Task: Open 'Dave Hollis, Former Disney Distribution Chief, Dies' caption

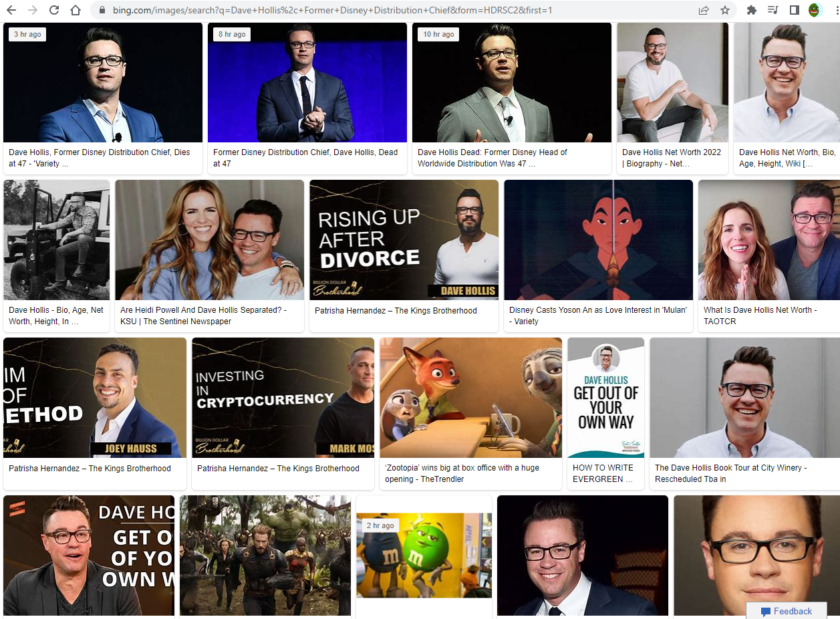Action: pos(100,158)
